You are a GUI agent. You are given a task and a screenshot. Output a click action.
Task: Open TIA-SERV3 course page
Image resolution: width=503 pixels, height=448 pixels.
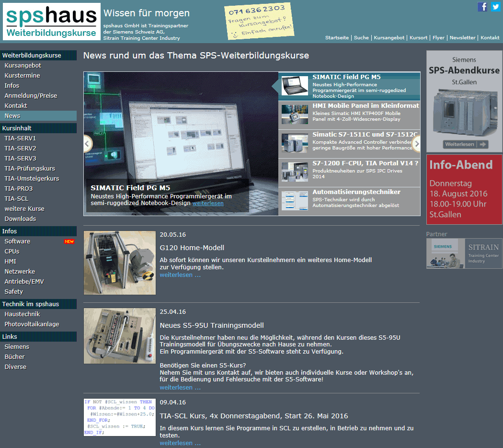pos(20,159)
